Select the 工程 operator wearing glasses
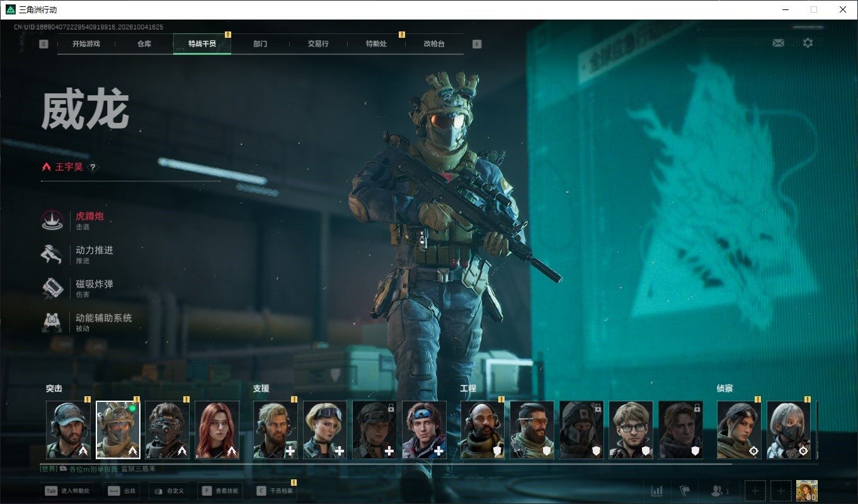 click(x=631, y=430)
